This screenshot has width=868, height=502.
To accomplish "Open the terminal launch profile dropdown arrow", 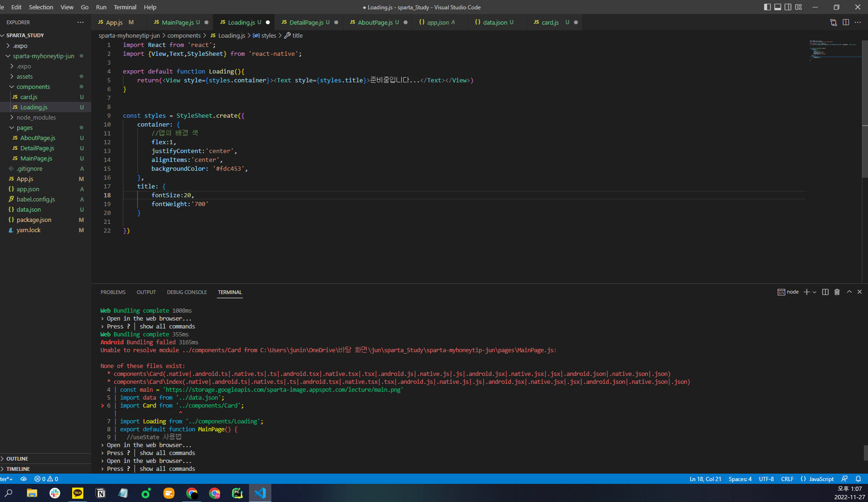I will (x=814, y=292).
